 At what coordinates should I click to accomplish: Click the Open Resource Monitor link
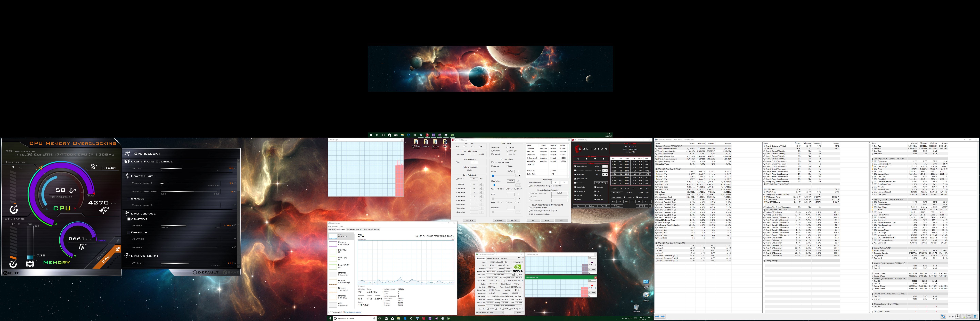click(x=353, y=312)
